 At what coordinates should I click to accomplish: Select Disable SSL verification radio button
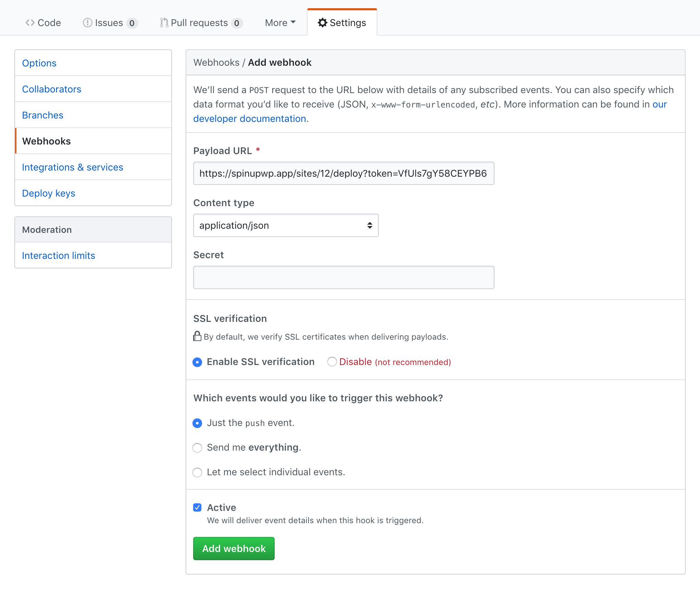332,362
